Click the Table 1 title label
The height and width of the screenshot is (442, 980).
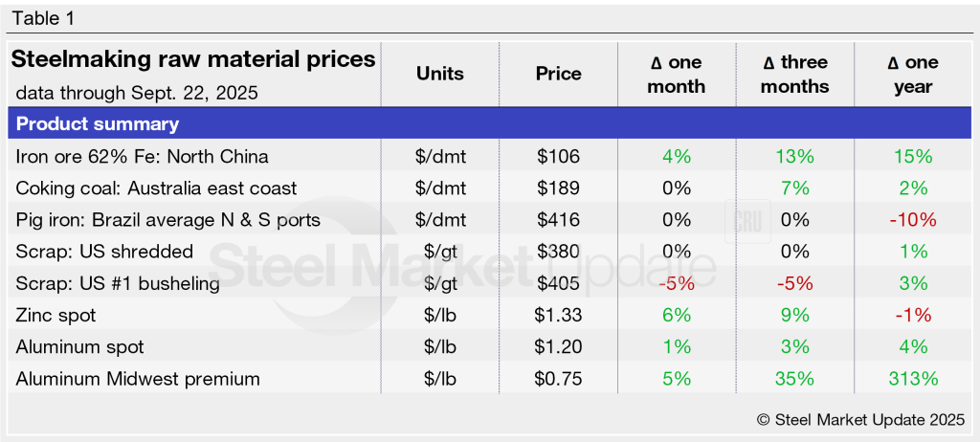click(x=42, y=18)
